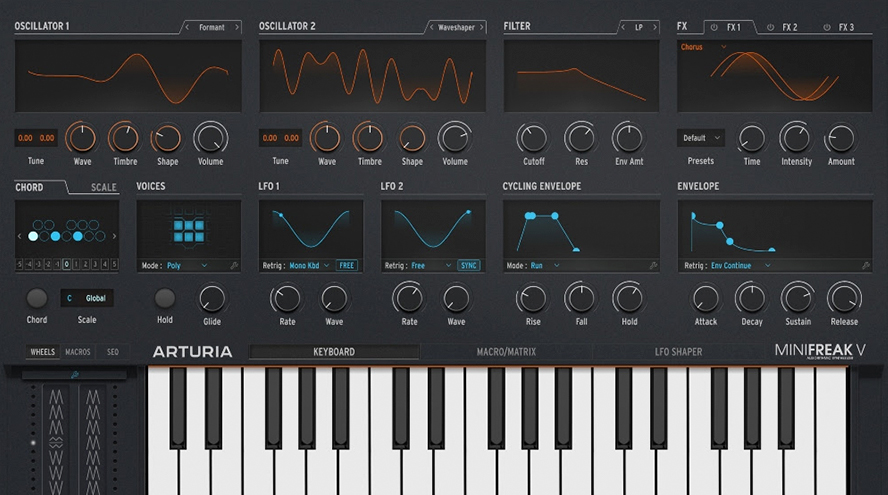Click the Oscillator 1 Wave knob

82,138
